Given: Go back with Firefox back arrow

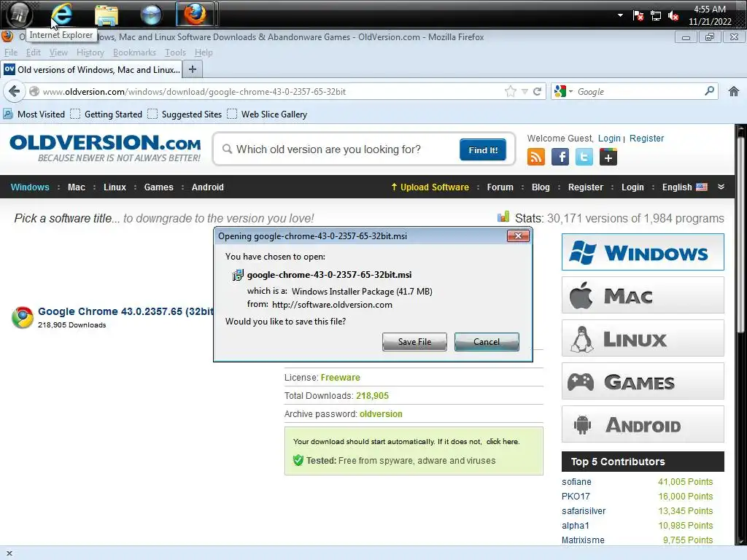Looking at the screenshot, I should point(15,91).
